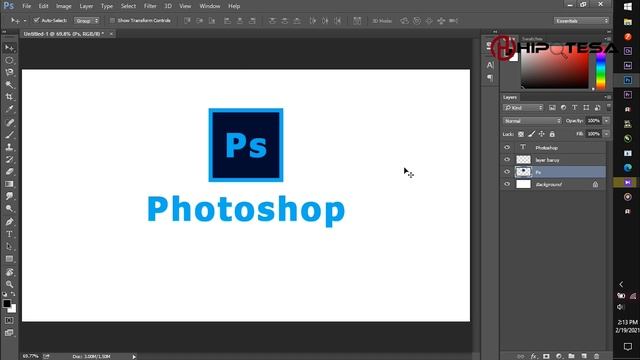Toggle lock image pixels brush icon

click(531, 134)
